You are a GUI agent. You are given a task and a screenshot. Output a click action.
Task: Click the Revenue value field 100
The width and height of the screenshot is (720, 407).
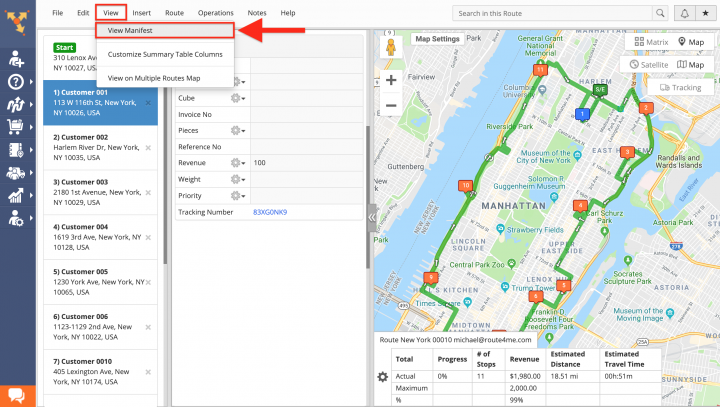click(307, 163)
